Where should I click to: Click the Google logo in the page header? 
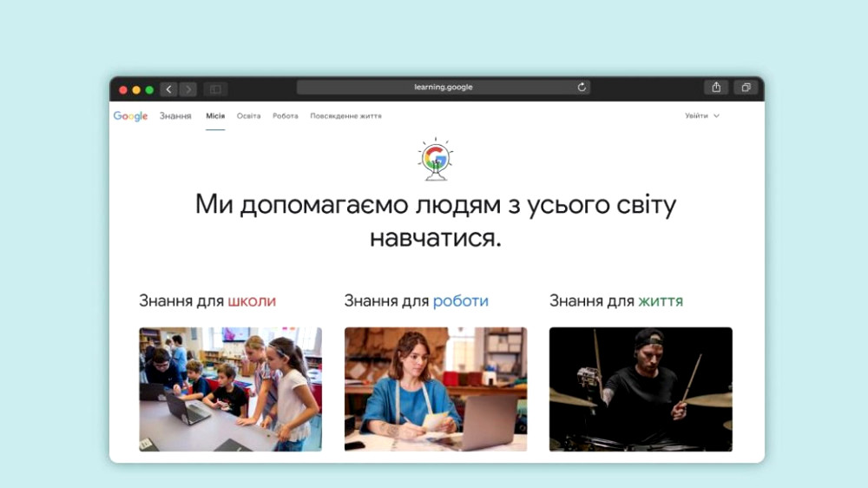(131, 116)
